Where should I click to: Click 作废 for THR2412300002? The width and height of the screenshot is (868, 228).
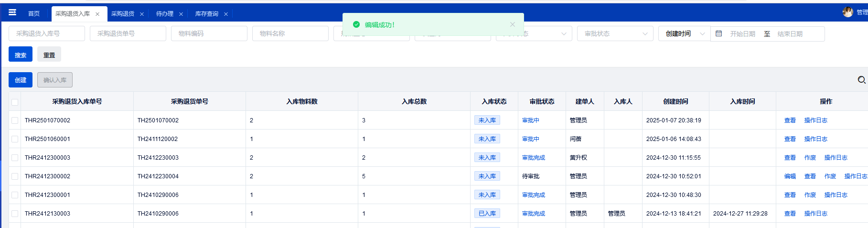pos(830,176)
